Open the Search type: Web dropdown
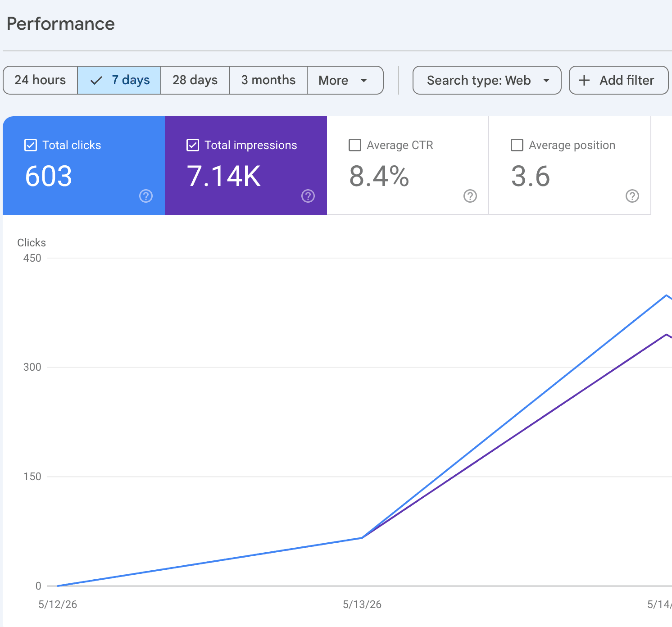 point(487,80)
